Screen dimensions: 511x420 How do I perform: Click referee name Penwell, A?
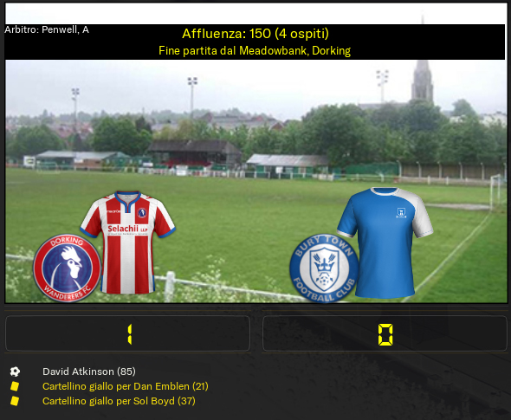click(x=65, y=29)
